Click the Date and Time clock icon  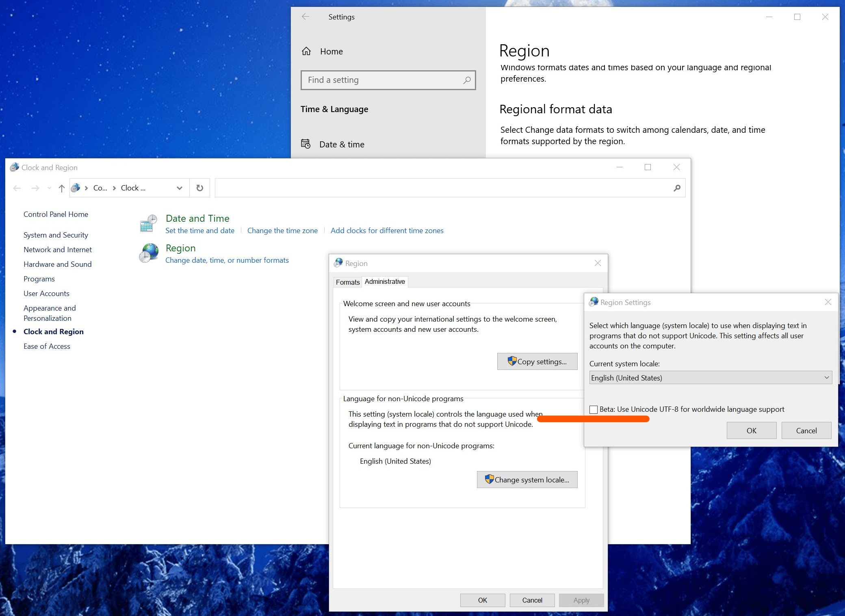(149, 223)
